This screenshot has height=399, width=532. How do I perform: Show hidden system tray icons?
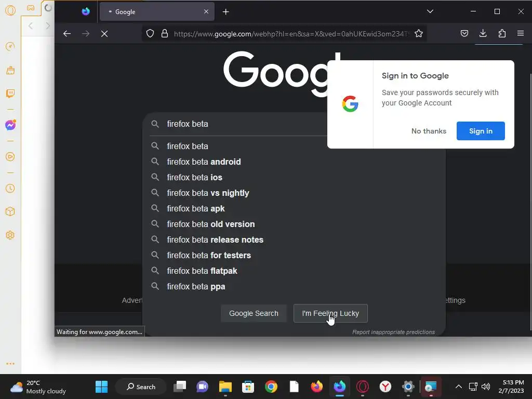458,387
